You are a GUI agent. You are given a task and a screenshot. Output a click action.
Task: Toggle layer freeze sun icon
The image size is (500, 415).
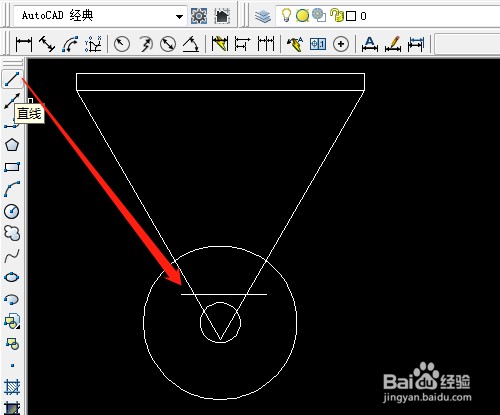[x=302, y=16]
